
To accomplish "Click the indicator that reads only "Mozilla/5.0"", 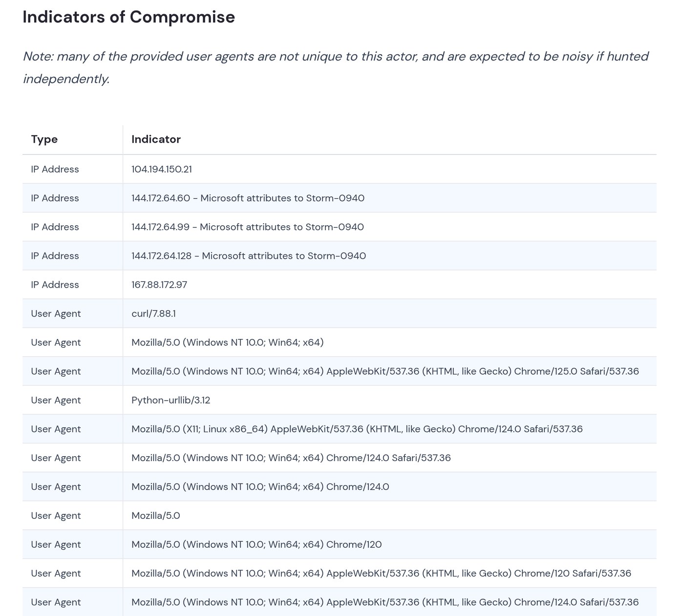I will (156, 515).
